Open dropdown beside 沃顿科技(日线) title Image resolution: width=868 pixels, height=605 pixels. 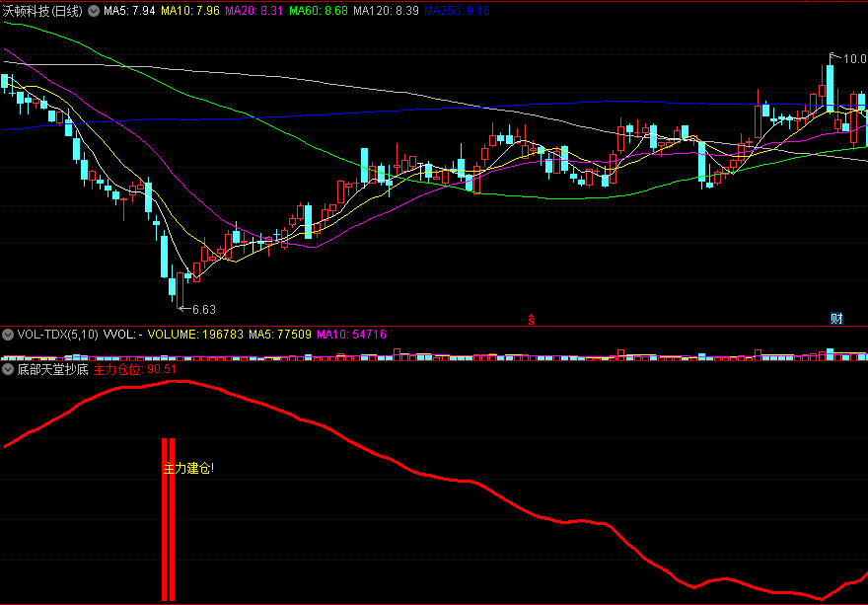[x=94, y=11]
